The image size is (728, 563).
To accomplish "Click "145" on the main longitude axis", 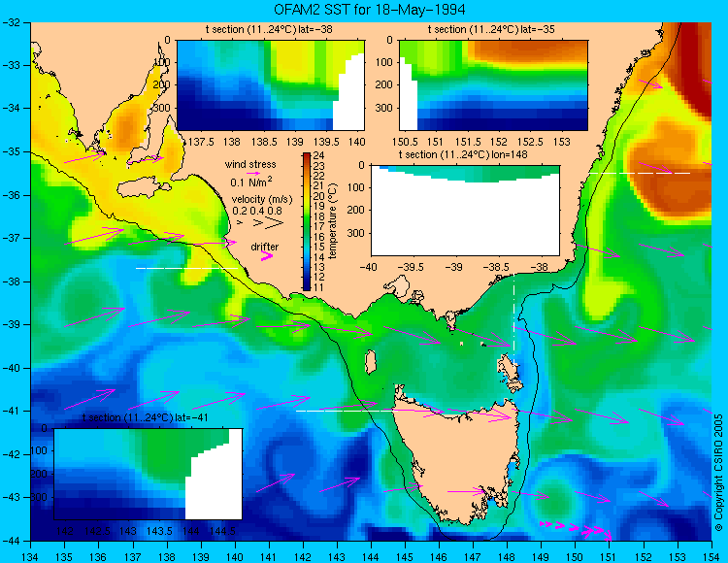I will (x=405, y=556).
